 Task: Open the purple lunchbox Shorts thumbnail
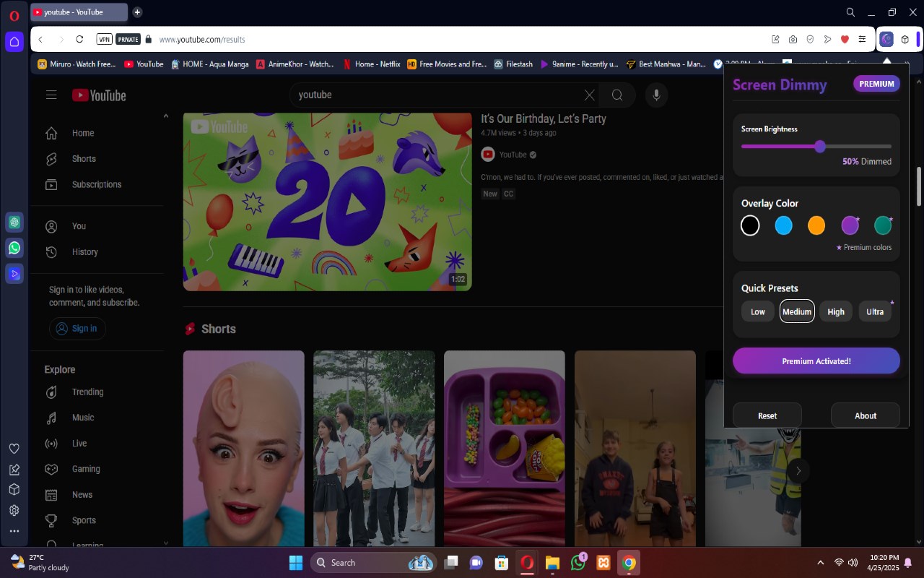coord(505,448)
